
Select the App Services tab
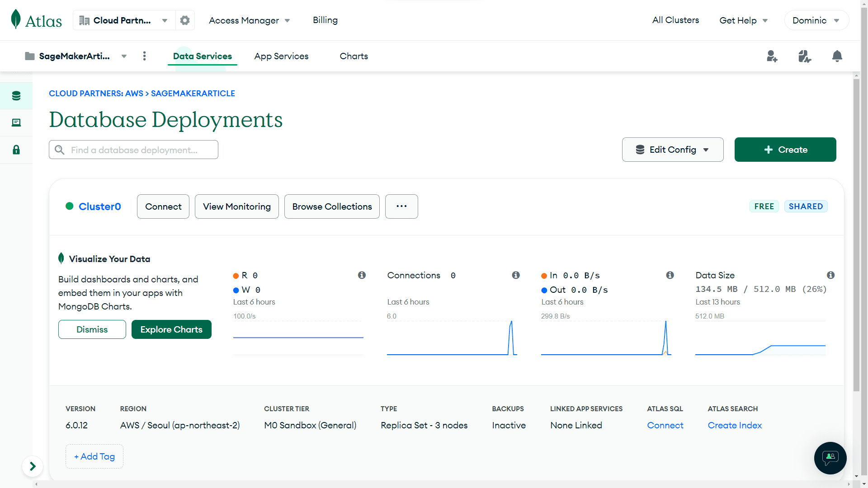click(x=281, y=56)
